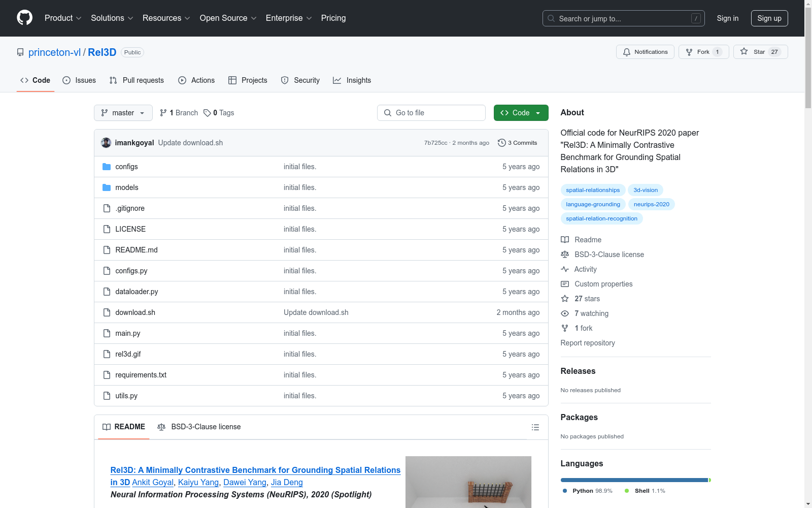Open BSD-3-Clause license link in About sidebar

[x=602, y=255]
